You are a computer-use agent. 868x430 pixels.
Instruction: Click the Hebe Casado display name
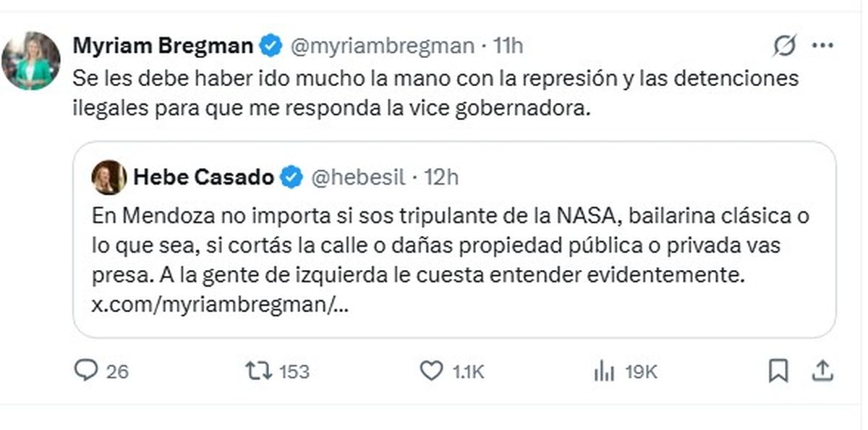click(203, 177)
